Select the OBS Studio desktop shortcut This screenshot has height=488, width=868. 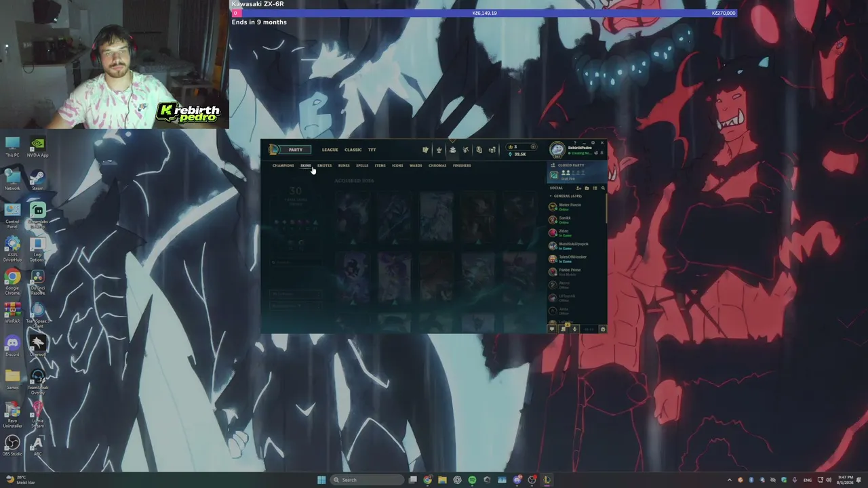[x=12, y=445]
